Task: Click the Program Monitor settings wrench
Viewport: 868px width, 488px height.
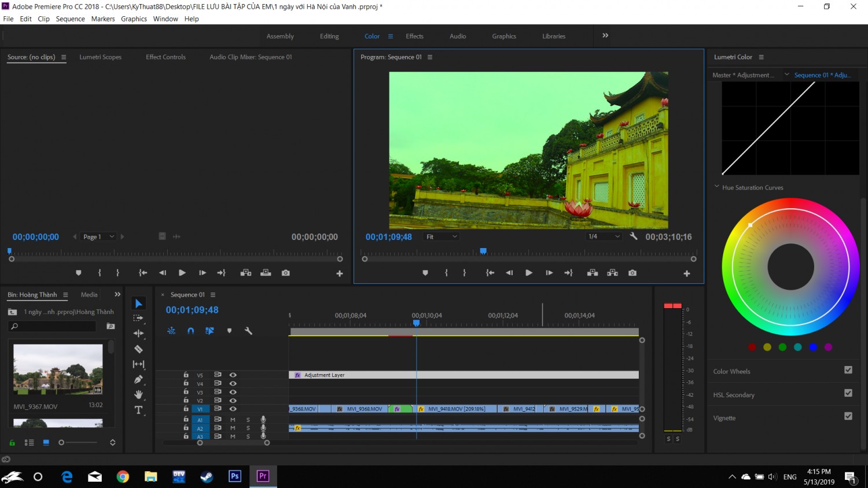Action: point(634,236)
